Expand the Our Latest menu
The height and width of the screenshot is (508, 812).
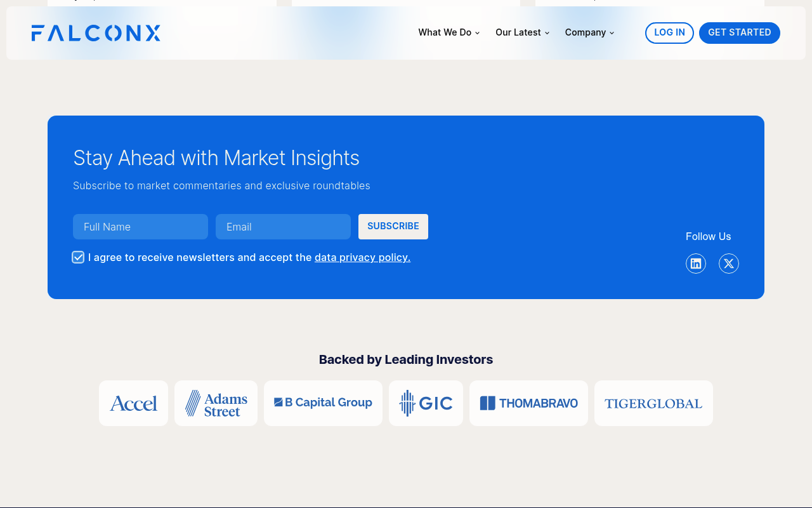pyautogui.click(x=522, y=32)
